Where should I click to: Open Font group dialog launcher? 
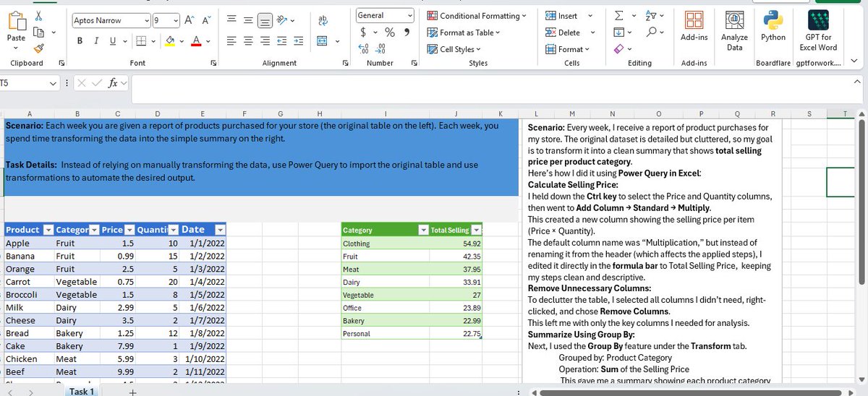[213, 64]
